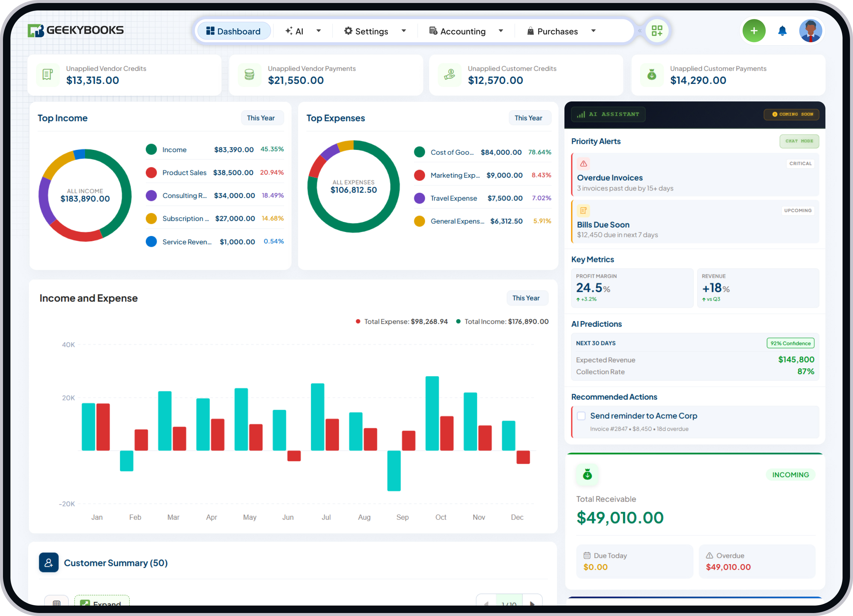This screenshot has height=616, width=853.
Task: Open notifications via the bell icon
Action: point(782,31)
